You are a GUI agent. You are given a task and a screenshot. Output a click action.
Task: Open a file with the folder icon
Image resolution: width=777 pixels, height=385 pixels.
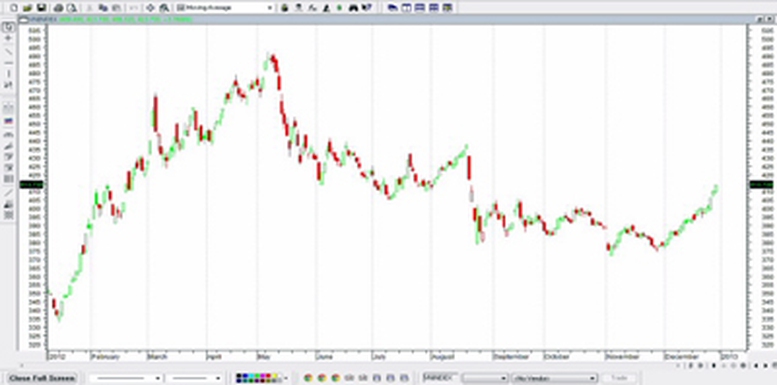point(27,7)
